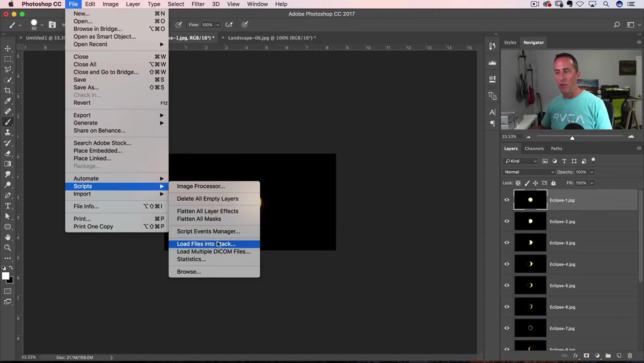Select the Gradient tool
Viewport: 644px width, 363px height.
pyautogui.click(x=8, y=164)
